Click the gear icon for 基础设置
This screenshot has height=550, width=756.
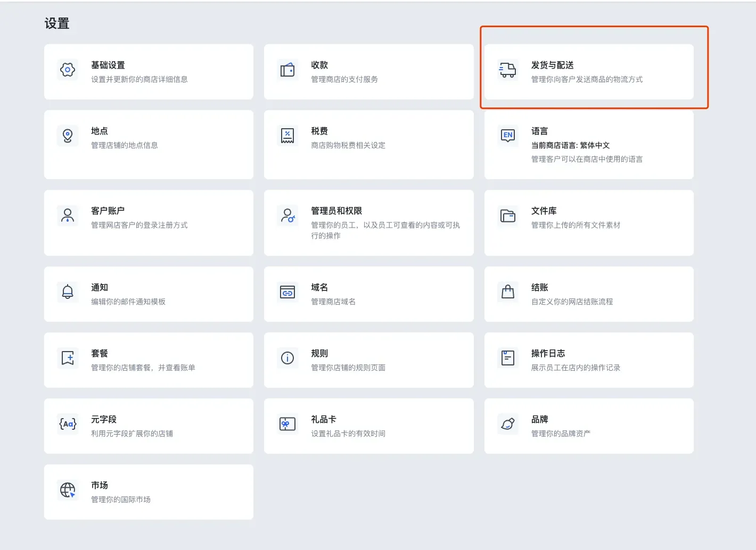coord(68,70)
